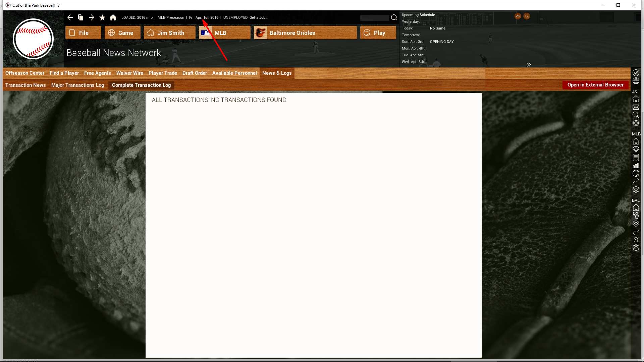Go to home via top house icon
This screenshot has width=644, height=362.
(113, 17)
